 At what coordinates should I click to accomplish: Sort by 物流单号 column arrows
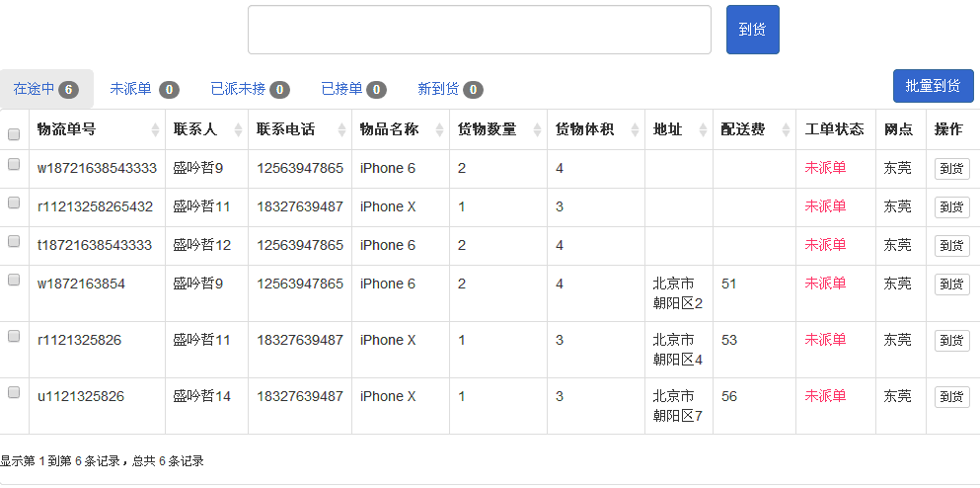pyautogui.click(x=156, y=129)
